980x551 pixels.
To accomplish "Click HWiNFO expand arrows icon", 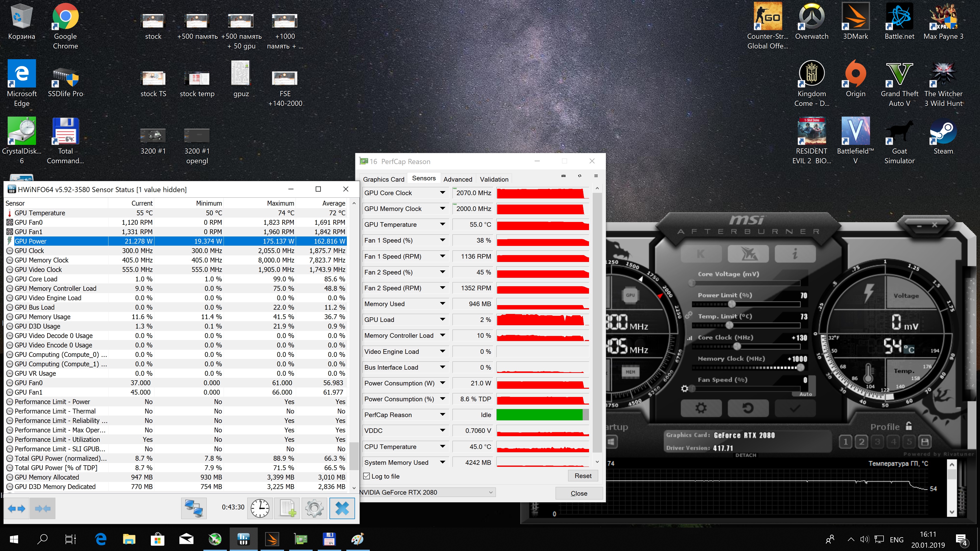I will pyautogui.click(x=16, y=508).
